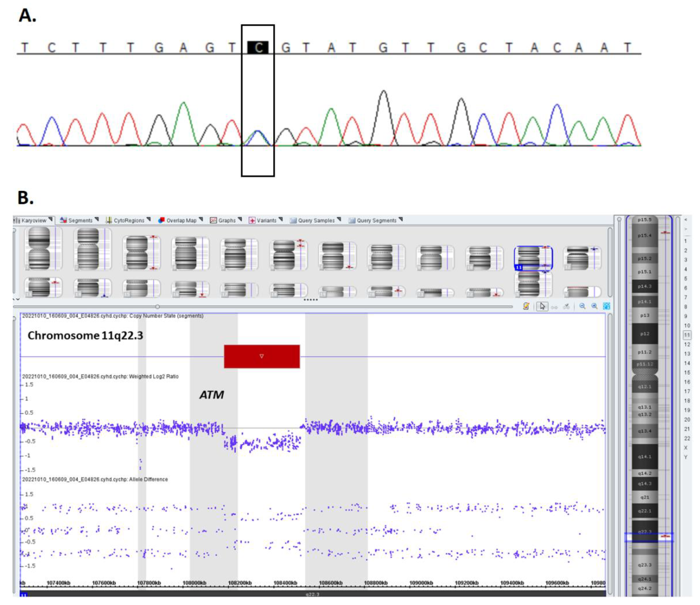Click the red copy number loss segment
700x605 pixels.
pos(261,356)
